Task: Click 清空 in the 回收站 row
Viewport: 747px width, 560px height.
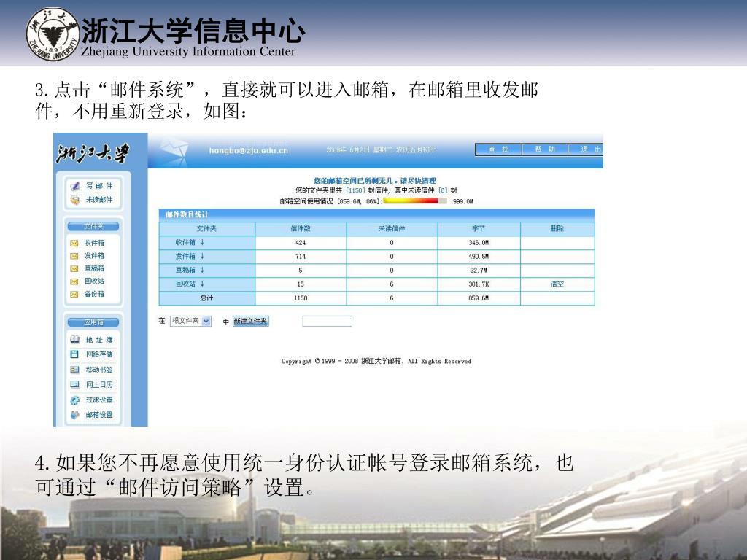Action: coord(557,284)
